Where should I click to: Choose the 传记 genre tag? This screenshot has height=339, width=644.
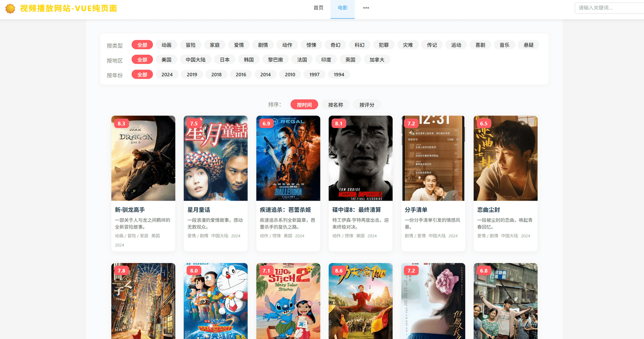(x=432, y=45)
